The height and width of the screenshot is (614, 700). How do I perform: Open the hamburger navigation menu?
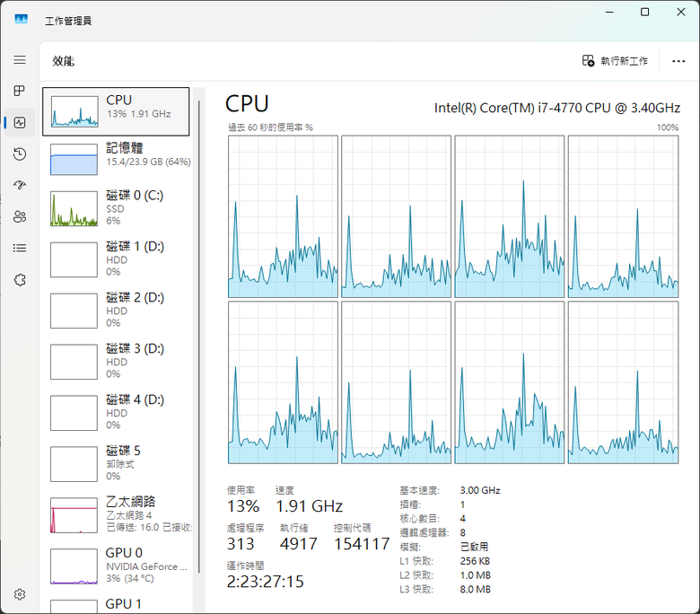[20, 60]
